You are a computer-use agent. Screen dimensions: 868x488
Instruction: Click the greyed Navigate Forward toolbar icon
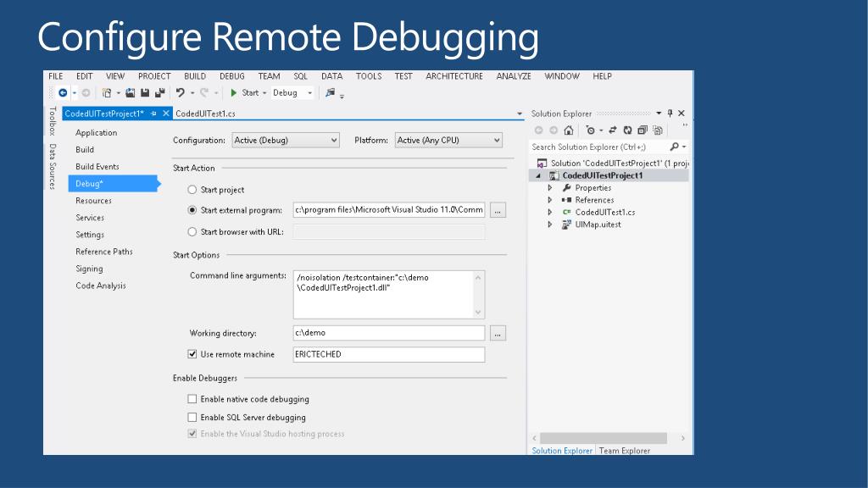coord(86,93)
